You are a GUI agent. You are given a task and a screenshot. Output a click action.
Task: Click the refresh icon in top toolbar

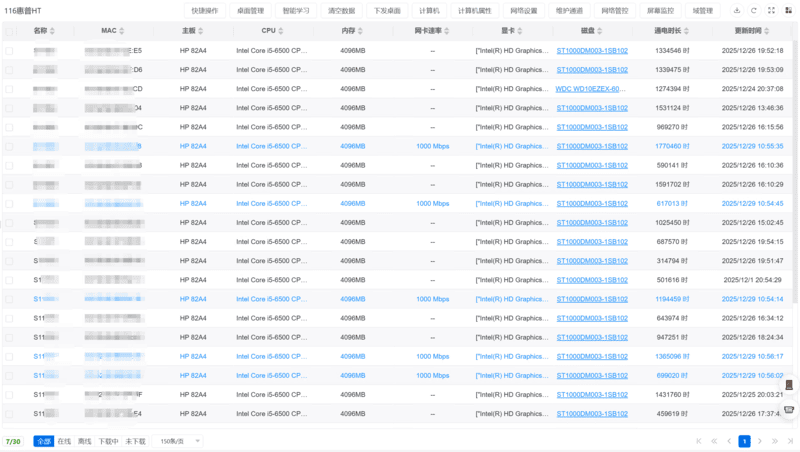tap(754, 10)
